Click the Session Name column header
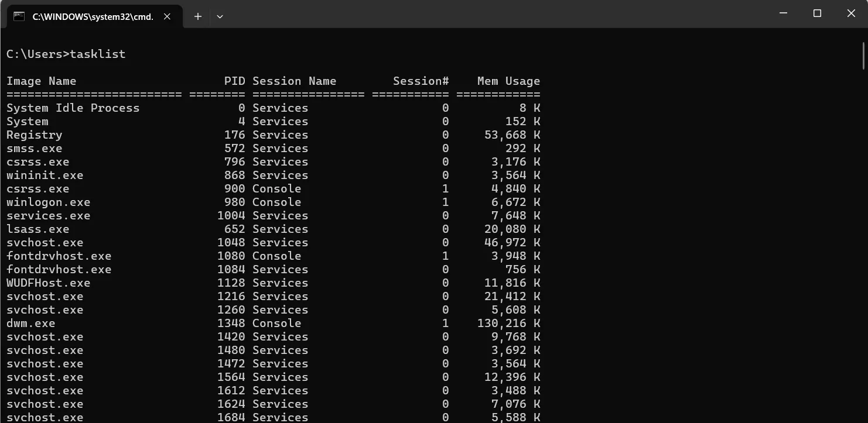This screenshot has width=868, height=423. click(x=295, y=81)
